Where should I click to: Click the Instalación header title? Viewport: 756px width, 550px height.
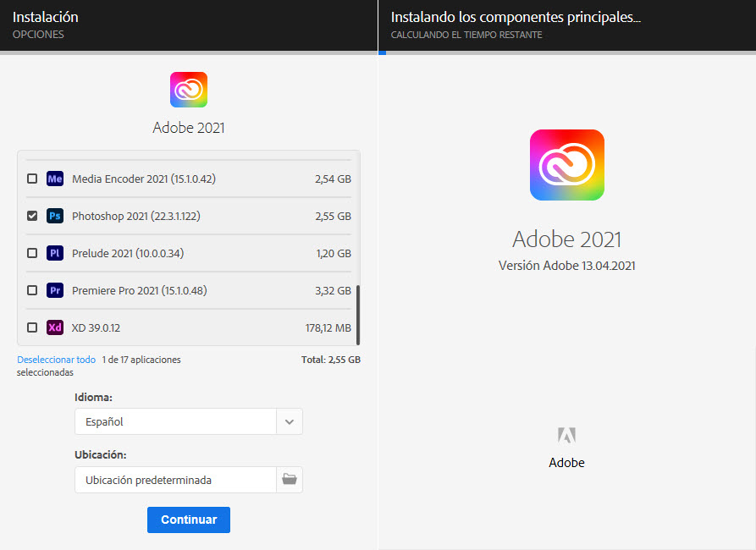click(x=46, y=17)
